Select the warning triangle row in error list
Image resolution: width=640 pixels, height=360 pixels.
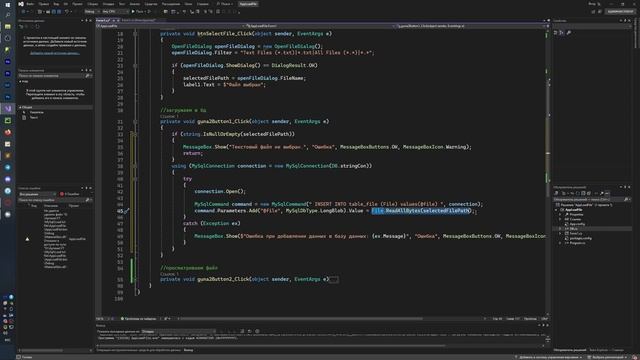coord(27,239)
